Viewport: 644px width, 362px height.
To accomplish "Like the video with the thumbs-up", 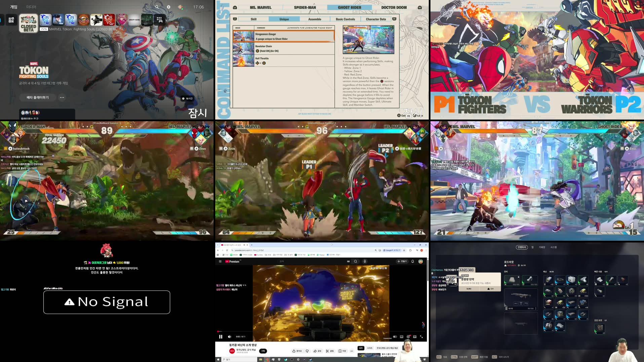I will (294, 351).
